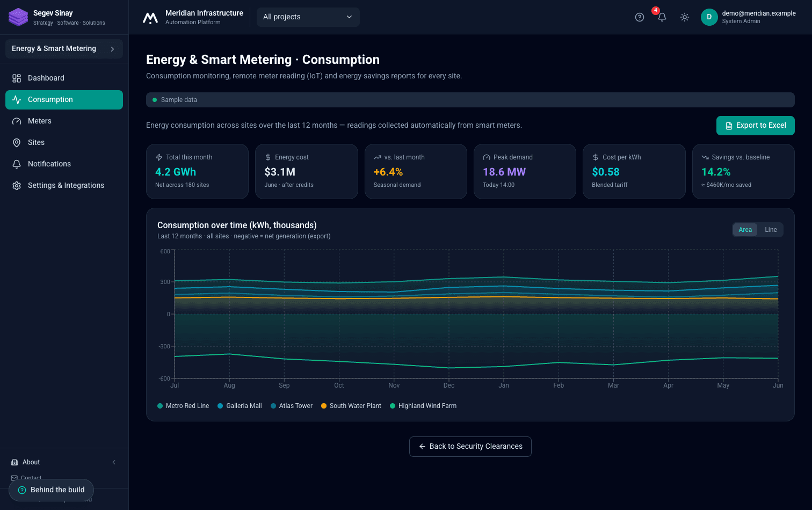Viewport: 812px width, 510px height.
Task: Click the lightning icon on the Total this month card
Action: pyautogui.click(x=159, y=157)
